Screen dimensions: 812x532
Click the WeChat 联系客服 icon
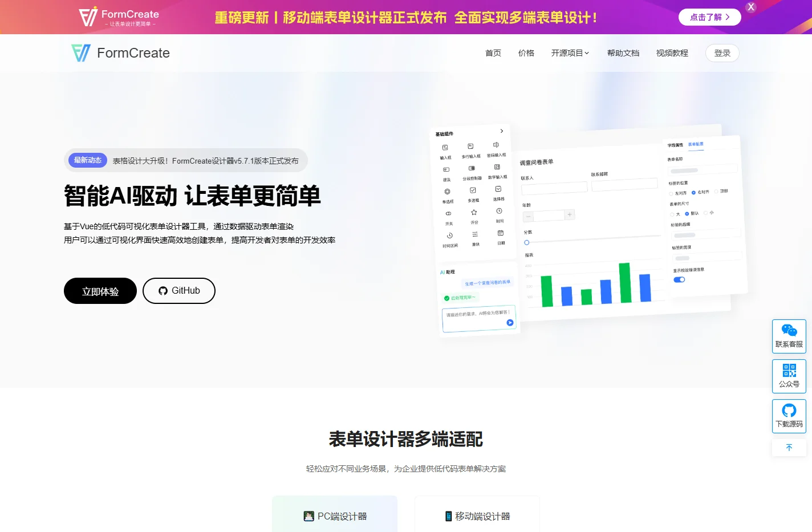click(x=789, y=330)
